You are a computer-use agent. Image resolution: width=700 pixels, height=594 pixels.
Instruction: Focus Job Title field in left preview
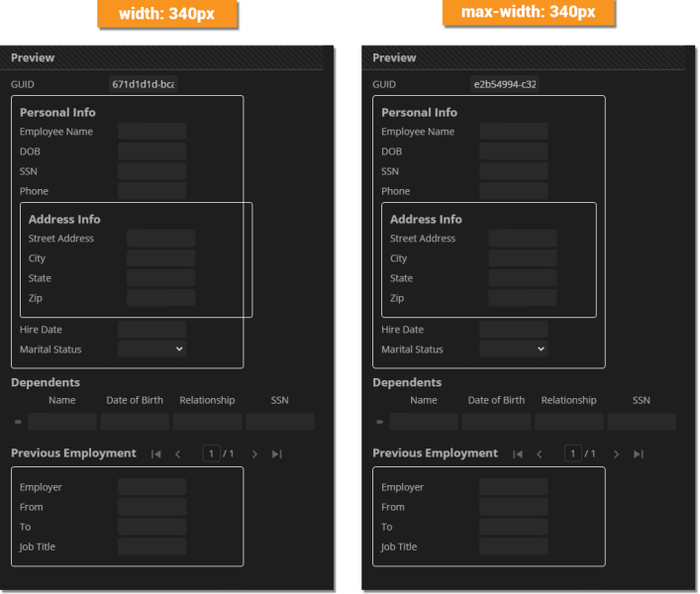click(152, 546)
